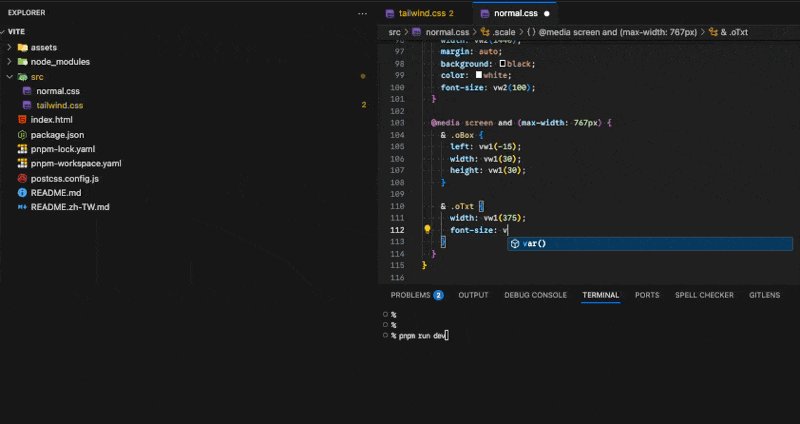Click the info icon of README.md
This screenshot has height=424, width=800.
click(22, 193)
